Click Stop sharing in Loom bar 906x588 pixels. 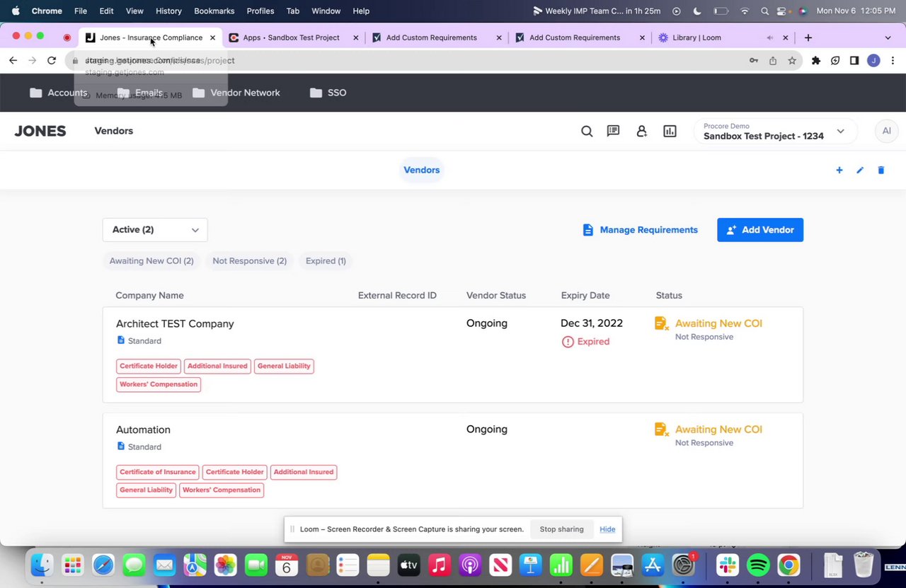[561, 529]
